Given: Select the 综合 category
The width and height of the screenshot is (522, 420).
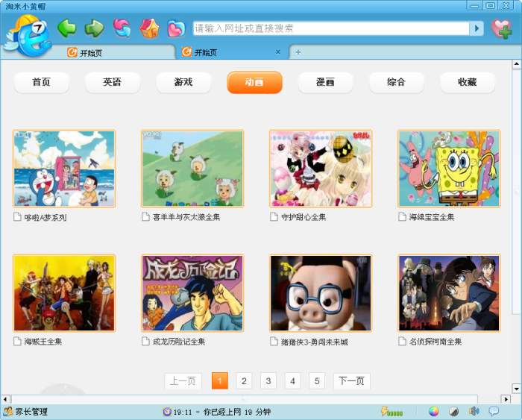Looking at the screenshot, I should [x=396, y=82].
